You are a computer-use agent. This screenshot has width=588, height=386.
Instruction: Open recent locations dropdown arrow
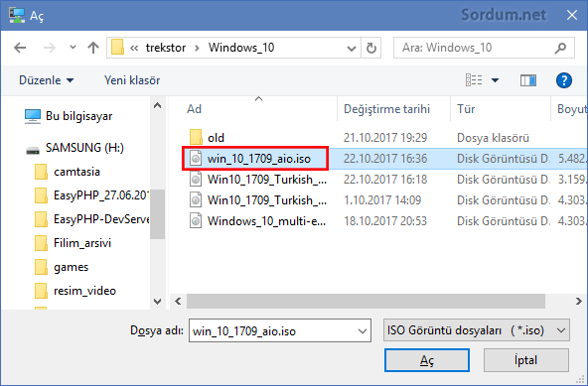(x=73, y=48)
